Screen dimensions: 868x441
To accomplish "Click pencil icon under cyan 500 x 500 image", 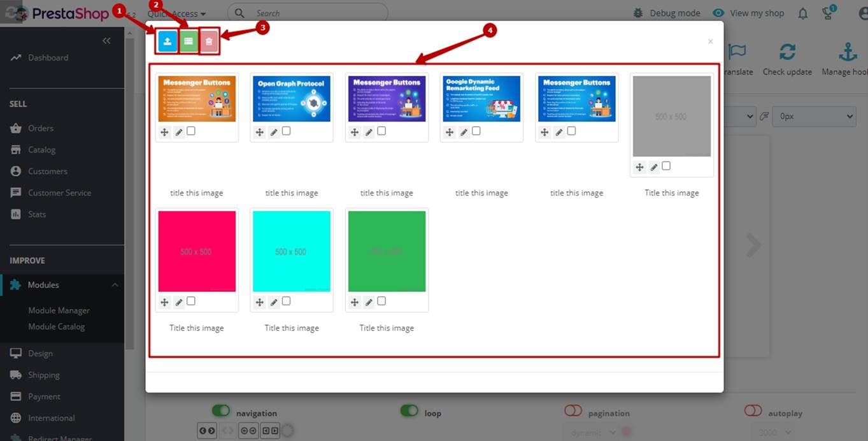I will pyautogui.click(x=274, y=302).
